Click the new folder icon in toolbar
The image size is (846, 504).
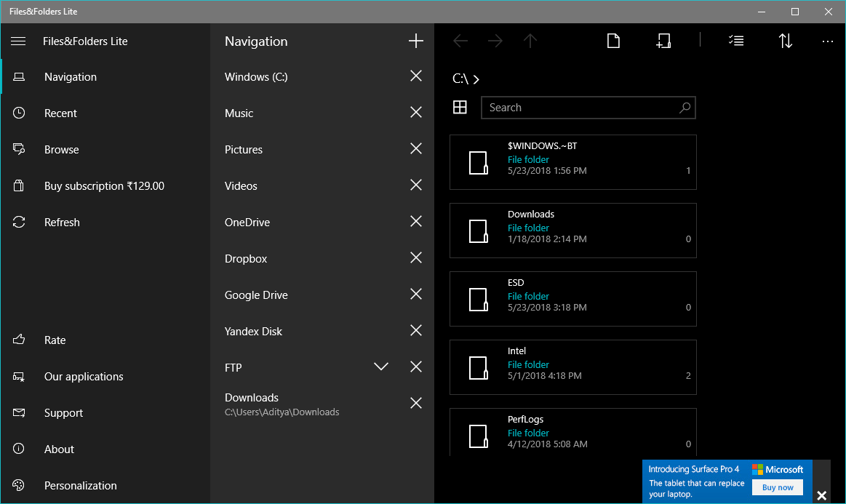click(663, 41)
